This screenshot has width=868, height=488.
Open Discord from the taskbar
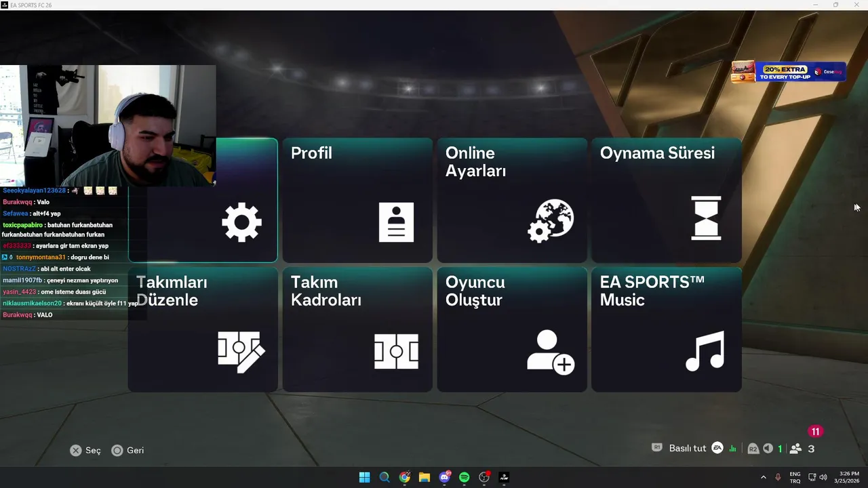point(445,476)
